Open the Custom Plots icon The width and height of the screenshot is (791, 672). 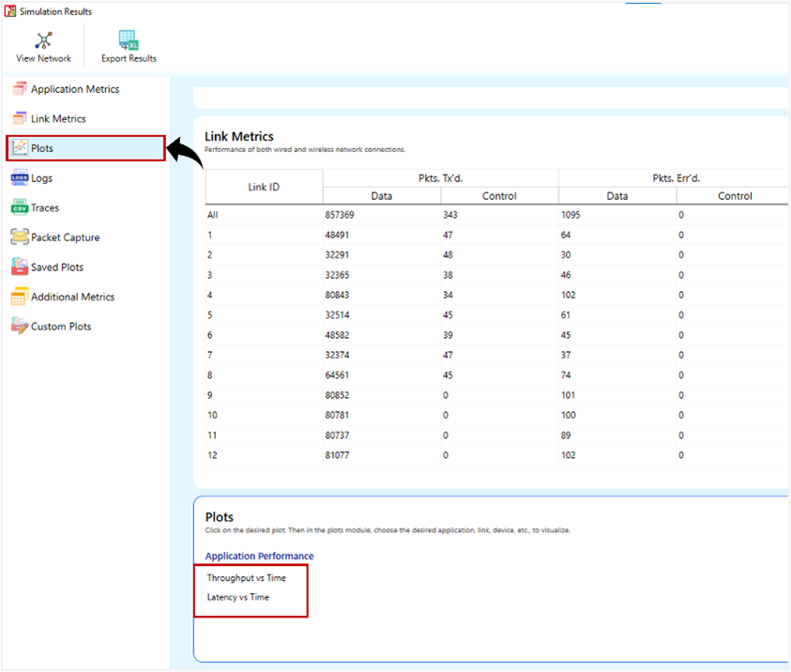coord(19,327)
